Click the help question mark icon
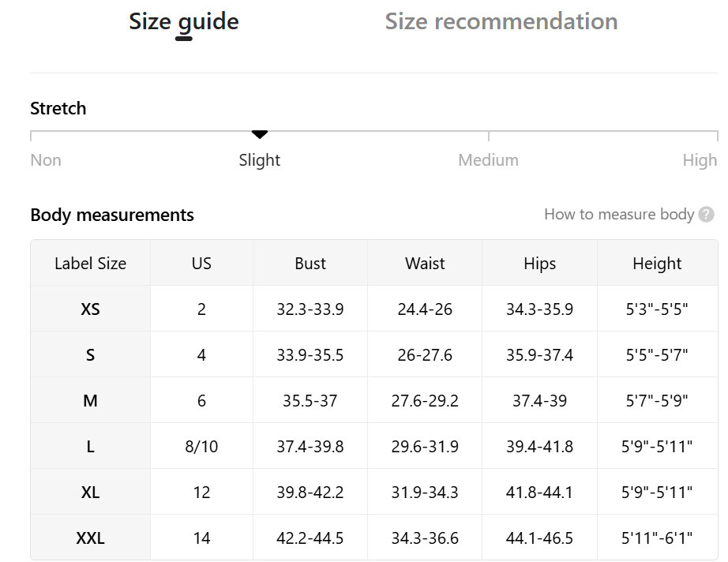The width and height of the screenshot is (728, 562). (707, 215)
